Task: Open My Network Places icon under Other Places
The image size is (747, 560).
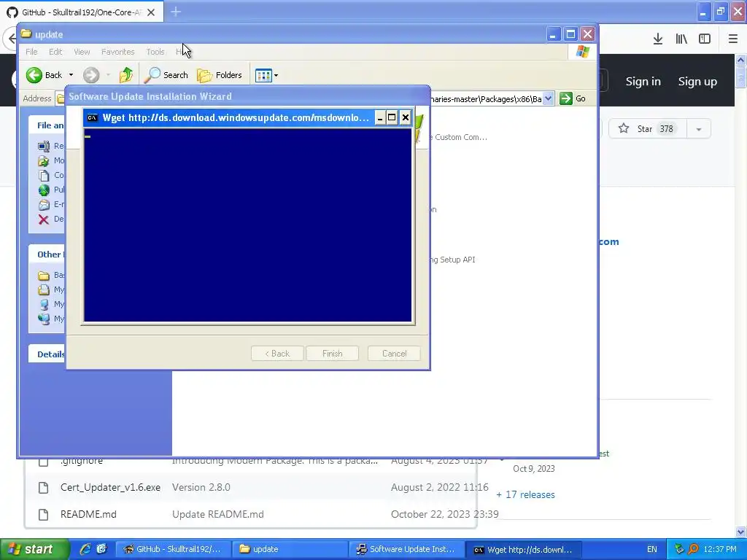Action: (x=44, y=319)
